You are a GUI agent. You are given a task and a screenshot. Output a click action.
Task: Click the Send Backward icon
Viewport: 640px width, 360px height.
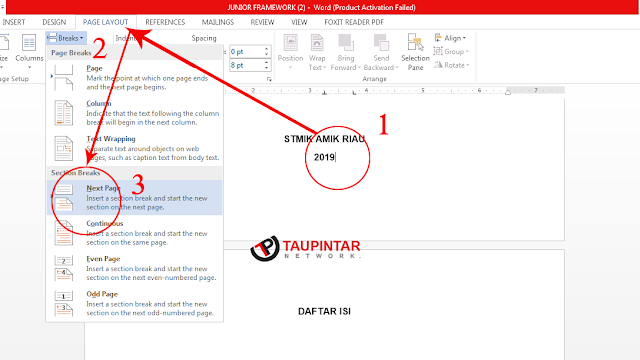pos(381,42)
